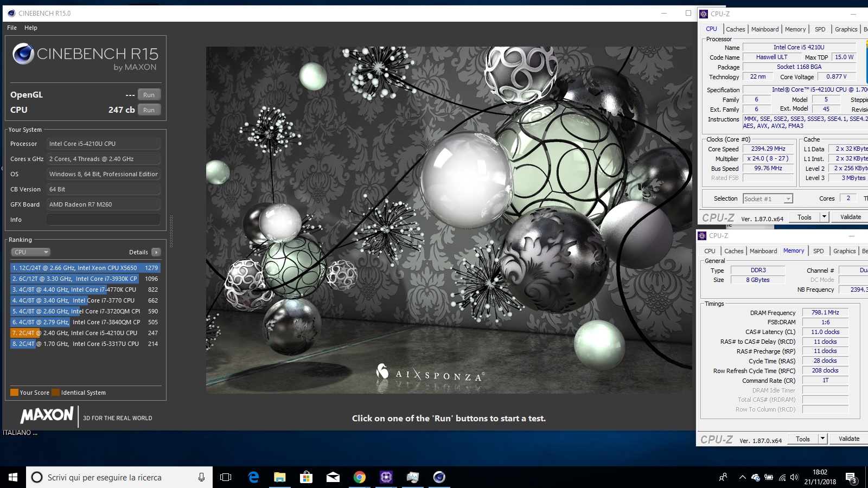Launch Google Chrome from the taskbar
The width and height of the screenshot is (868, 488).
pos(359,477)
